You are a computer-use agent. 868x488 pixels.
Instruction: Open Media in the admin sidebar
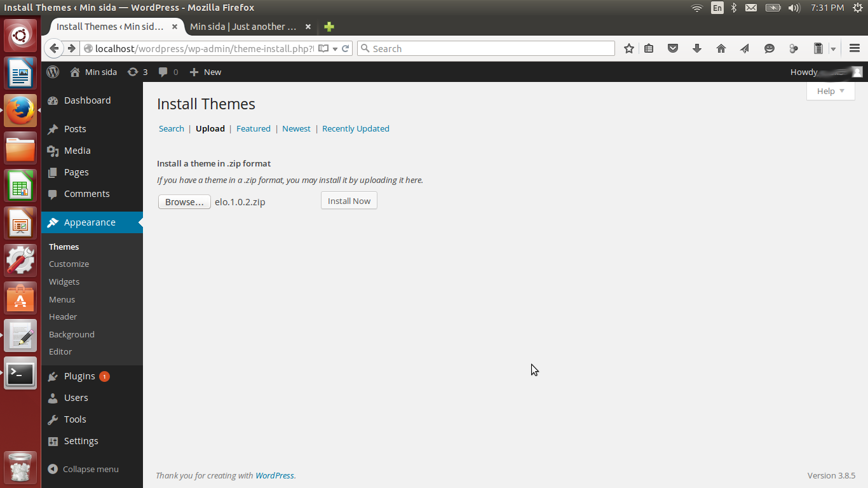click(x=92, y=151)
